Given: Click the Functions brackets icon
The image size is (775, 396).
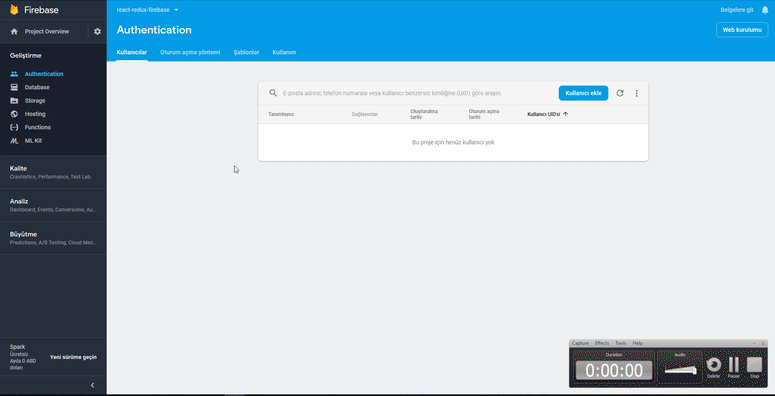Looking at the screenshot, I should pos(14,128).
